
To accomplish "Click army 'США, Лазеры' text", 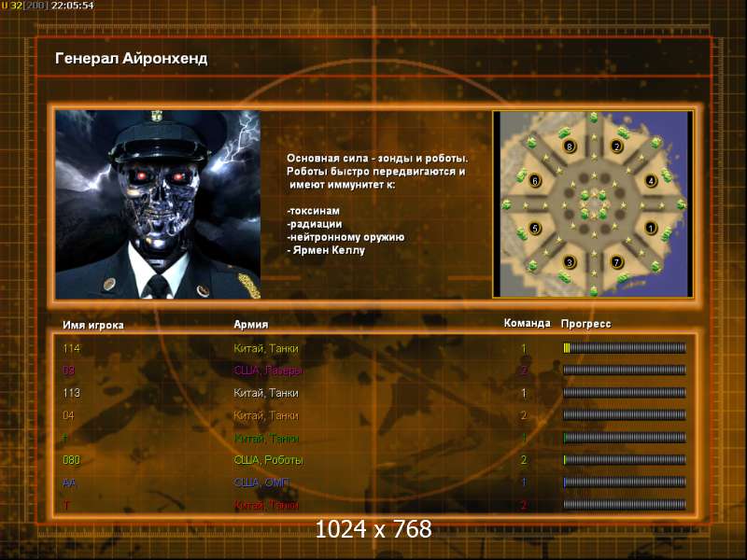I will pyautogui.click(x=268, y=371).
